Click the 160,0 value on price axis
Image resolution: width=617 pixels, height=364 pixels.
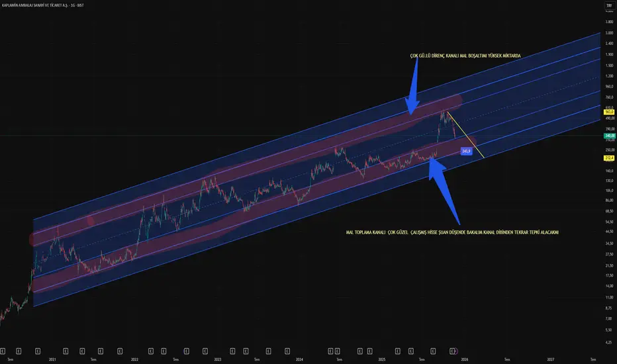tap(610, 171)
